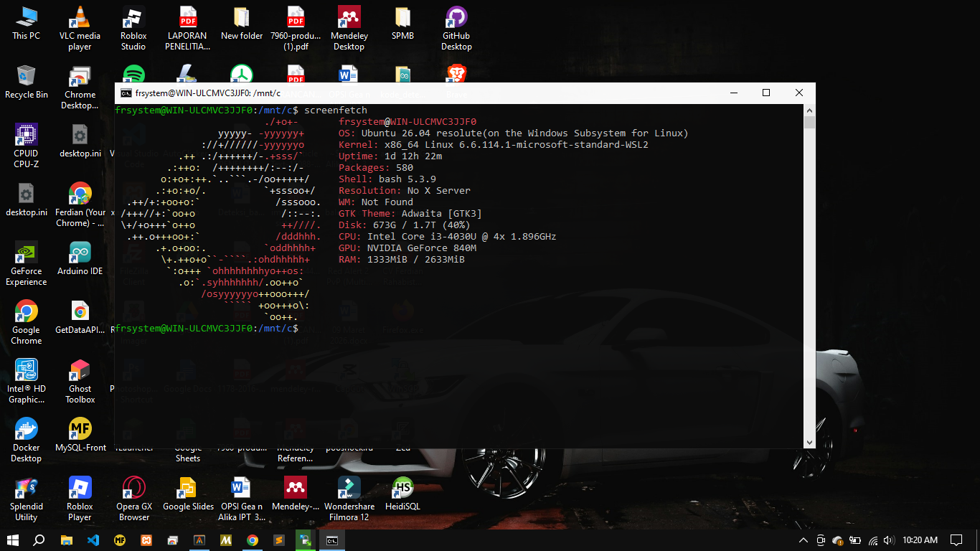980x551 pixels.
Task: Select GeForce Experience shortcut
Action: (x=26, y=263)
